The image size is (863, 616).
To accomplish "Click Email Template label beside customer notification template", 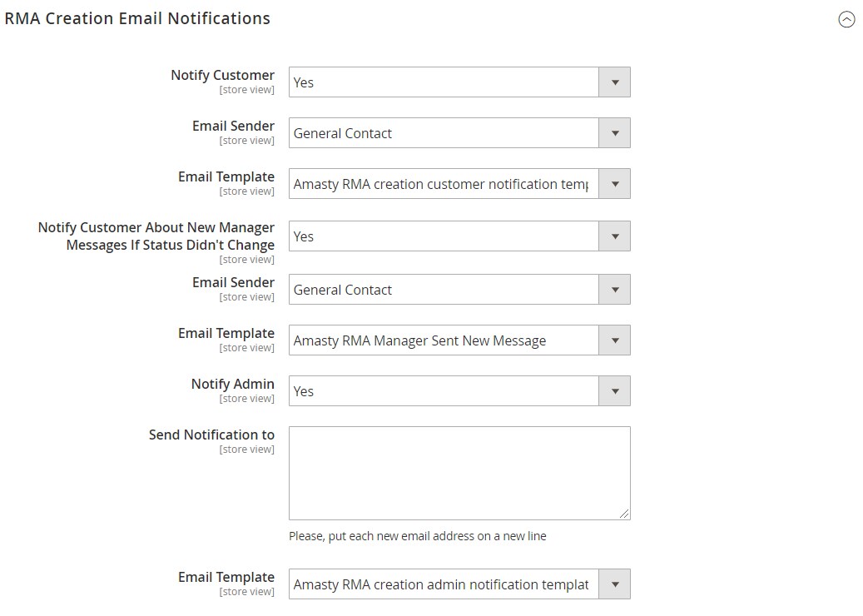I will pyautogui.click(x=226, y=176).
